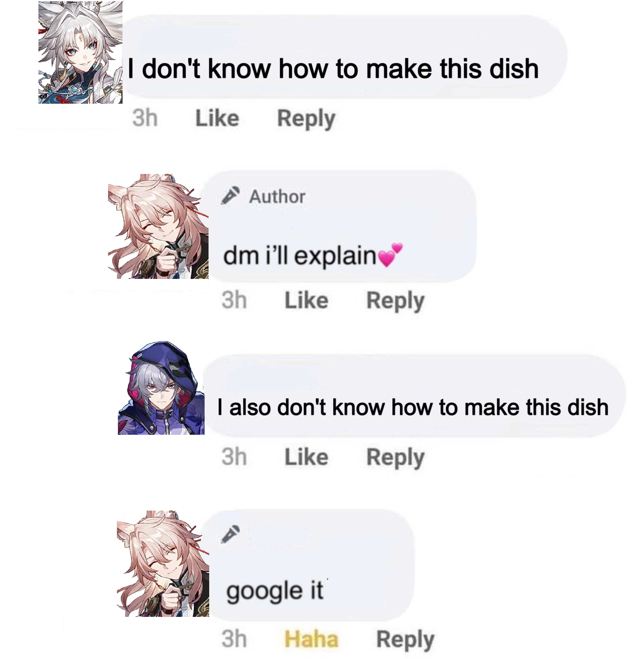This screenshot has width=644, height=672.
Task: Click the pink fox-eared avatar beside 'google it'
Action: pos(163,564)
